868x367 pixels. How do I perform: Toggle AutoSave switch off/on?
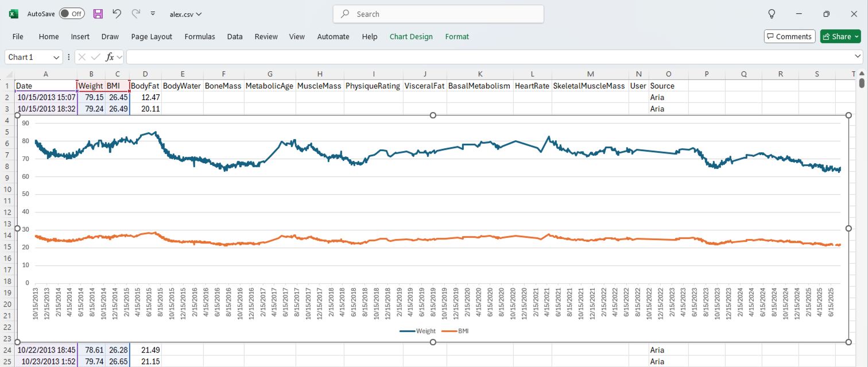point(72,14)
